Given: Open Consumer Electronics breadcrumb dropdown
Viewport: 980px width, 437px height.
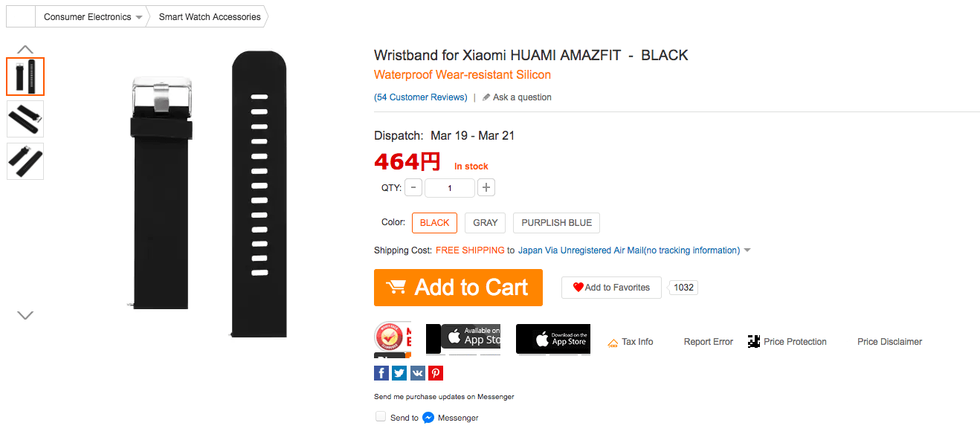Looking at the screenshot, I should tap(139, 17).
